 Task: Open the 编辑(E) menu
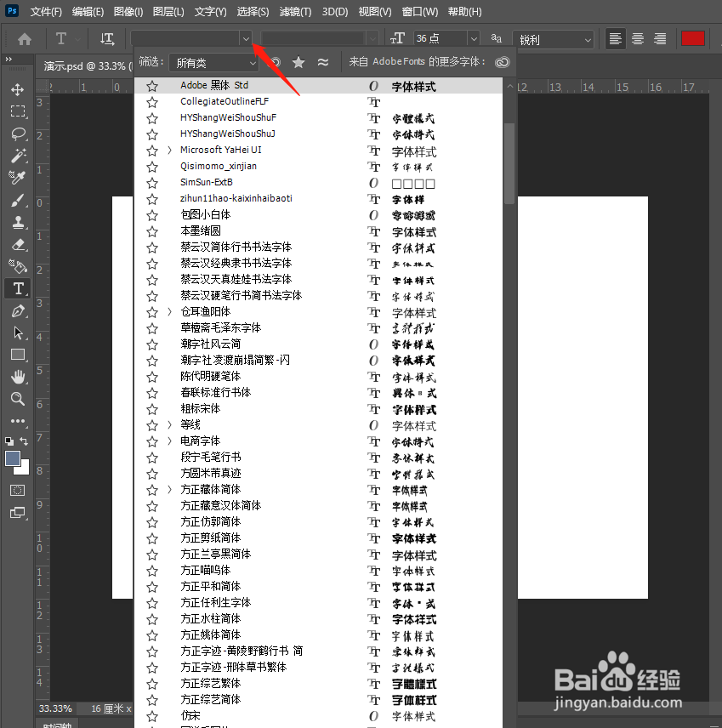(88, 12)
